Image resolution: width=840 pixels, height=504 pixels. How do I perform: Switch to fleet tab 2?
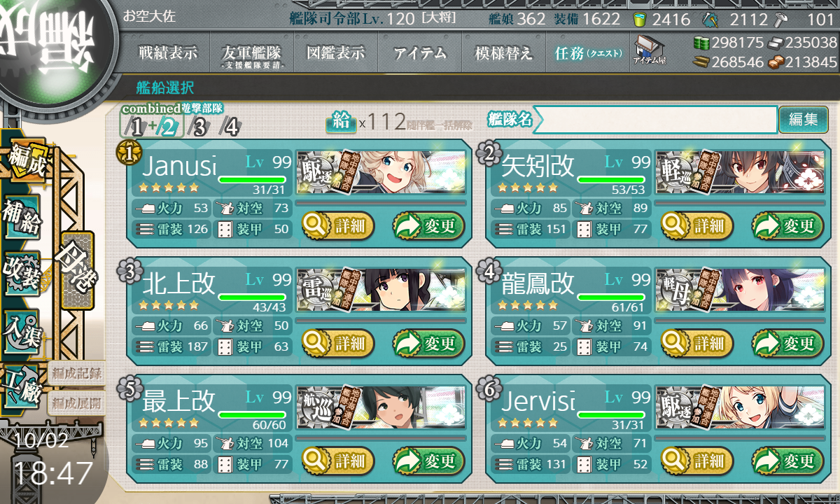point(169,126)
